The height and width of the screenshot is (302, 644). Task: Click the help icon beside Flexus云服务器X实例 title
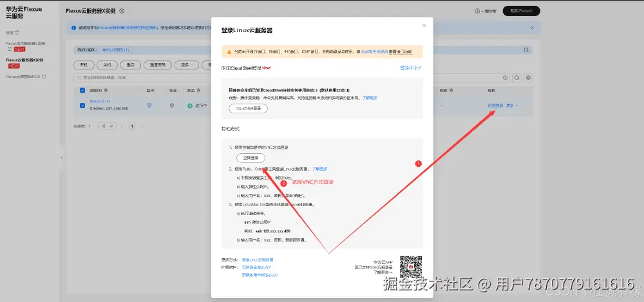coord(122,11)
